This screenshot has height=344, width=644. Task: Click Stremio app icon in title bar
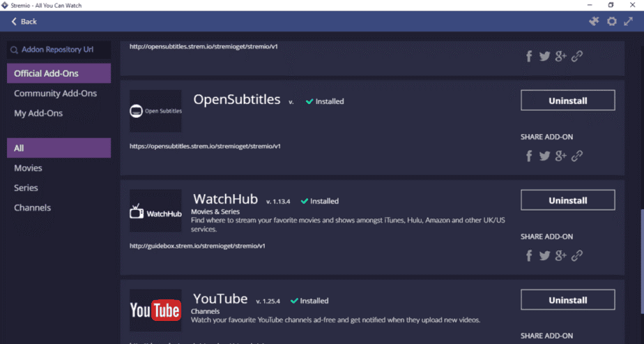4,5
